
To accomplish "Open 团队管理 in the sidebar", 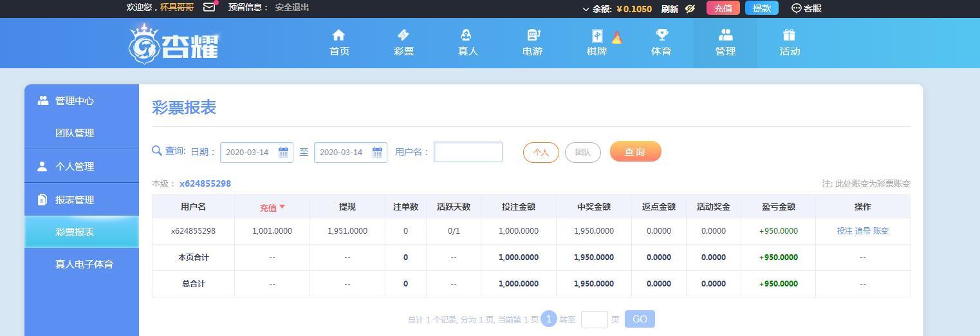I will click(75, 133).
